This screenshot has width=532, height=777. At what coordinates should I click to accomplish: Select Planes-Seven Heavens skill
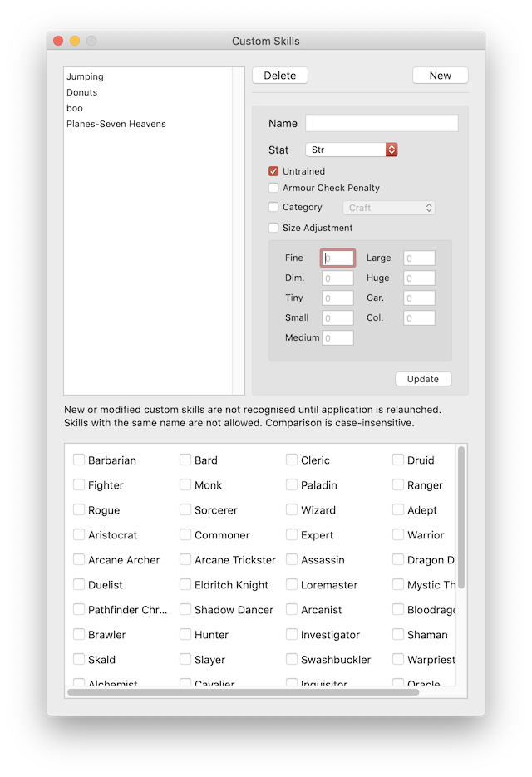[x=148, y=124]
